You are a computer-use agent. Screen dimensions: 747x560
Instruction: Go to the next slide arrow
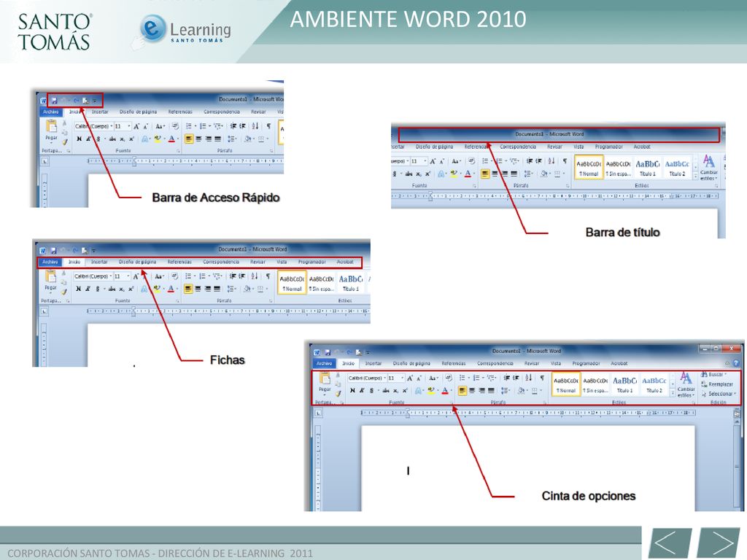click(719, 542)
